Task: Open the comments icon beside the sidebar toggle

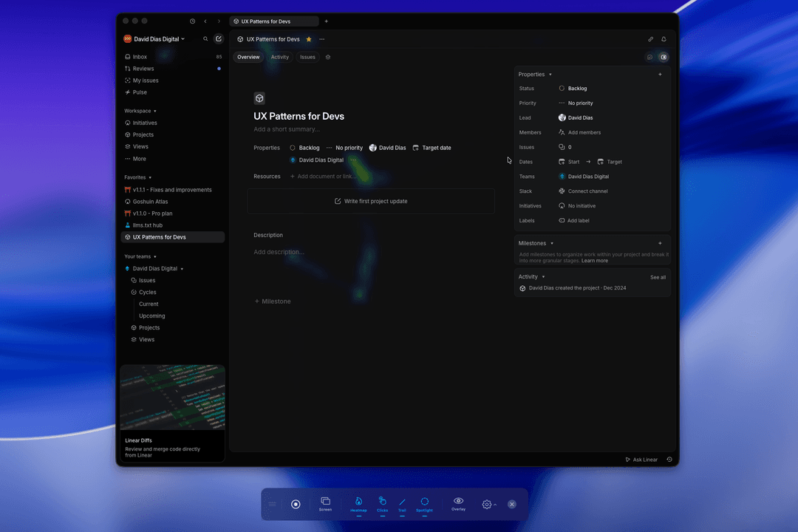Action: coord(650,57)
